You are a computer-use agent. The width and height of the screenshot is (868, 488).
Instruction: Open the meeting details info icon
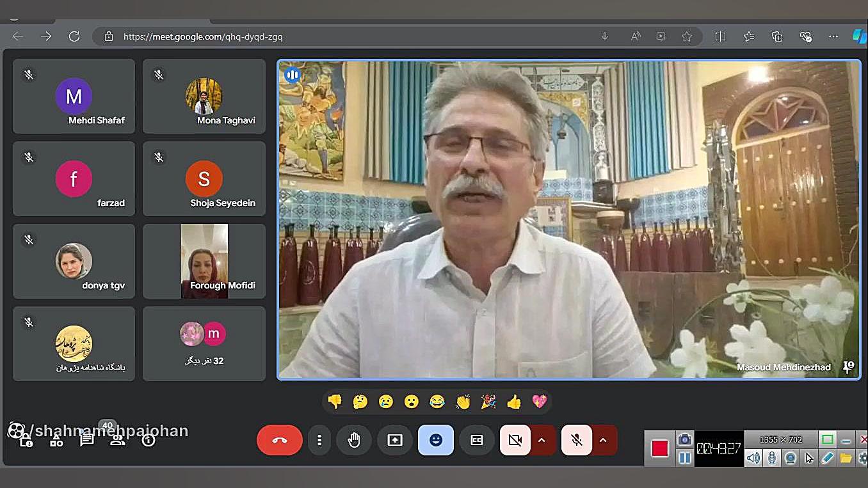coord(149,440)
